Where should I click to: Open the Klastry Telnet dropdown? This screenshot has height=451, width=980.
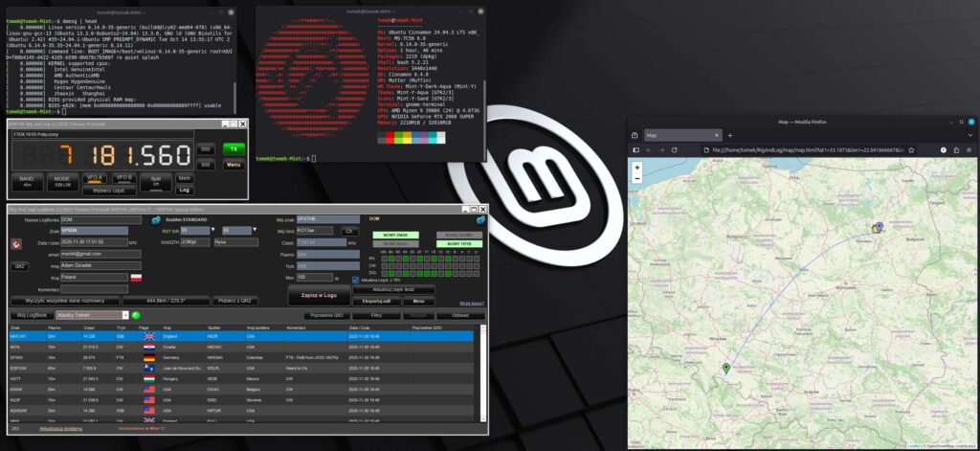(123, 314)
